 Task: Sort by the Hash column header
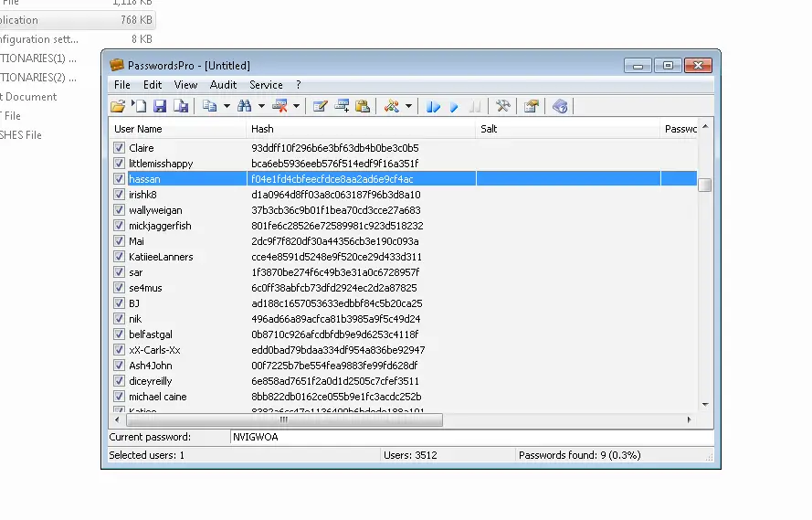point(361,129)
